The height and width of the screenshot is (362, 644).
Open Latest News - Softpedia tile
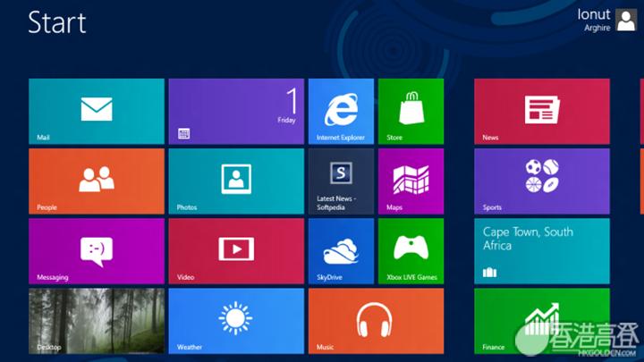pos(341,181)
